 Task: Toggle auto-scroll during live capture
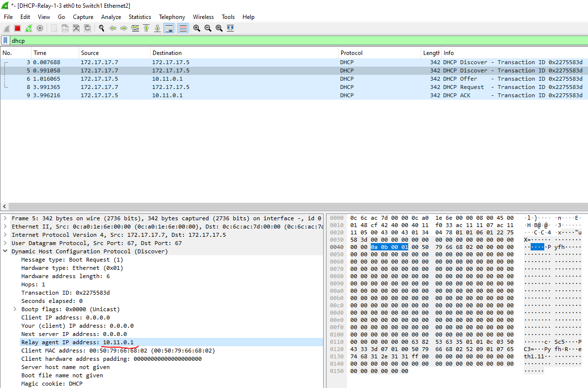pos(169,29)
